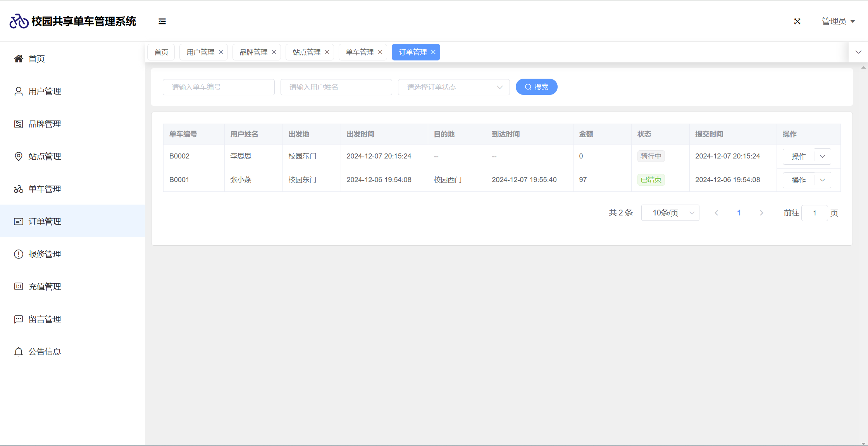The height and width of the screenshot is (446, 868).
Task: Switch to the 首页 tab
Action: point(161,52)
